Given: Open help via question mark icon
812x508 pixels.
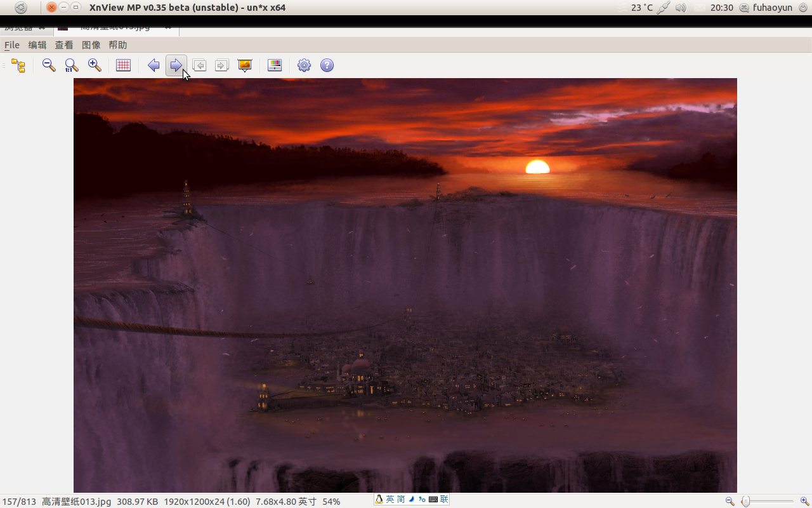Looking at the screenshot, I should 327,65.
